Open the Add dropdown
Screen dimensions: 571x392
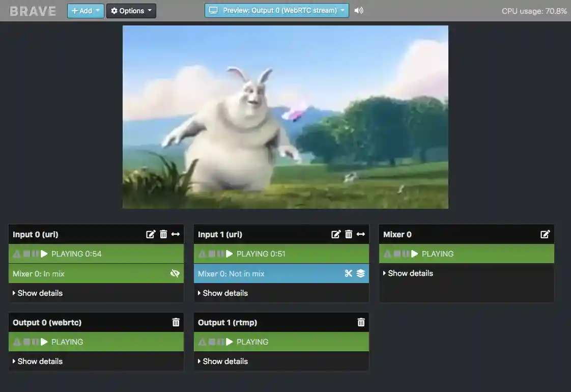tap(85, 10)
